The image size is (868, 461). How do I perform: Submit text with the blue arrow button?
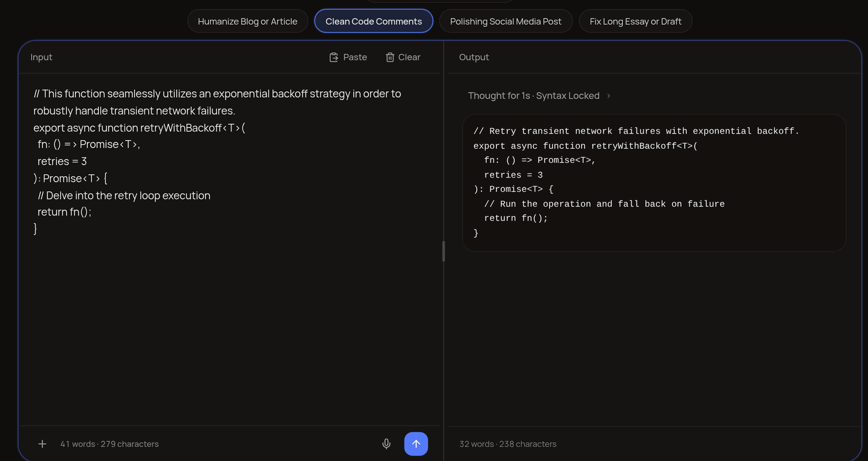[416, 444]
